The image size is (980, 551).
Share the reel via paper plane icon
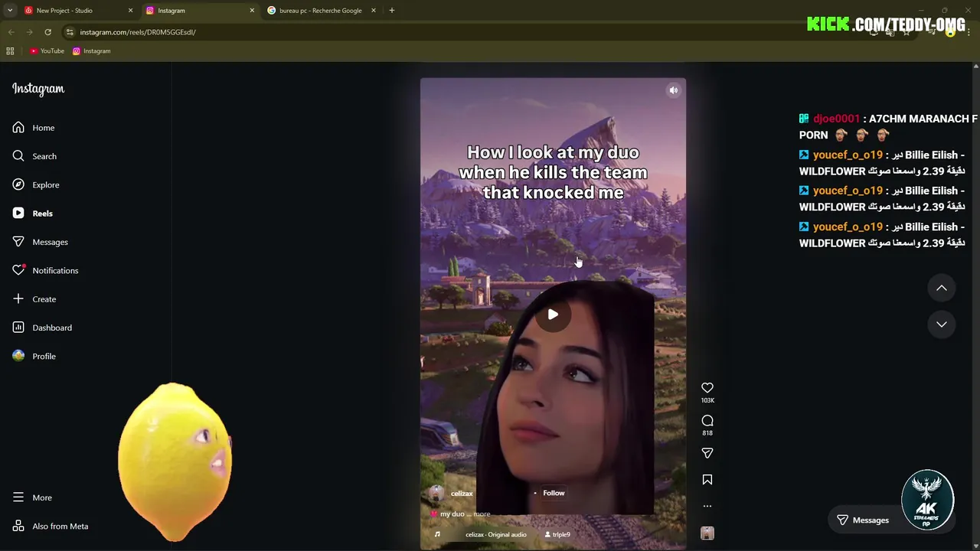coord(707,453)
